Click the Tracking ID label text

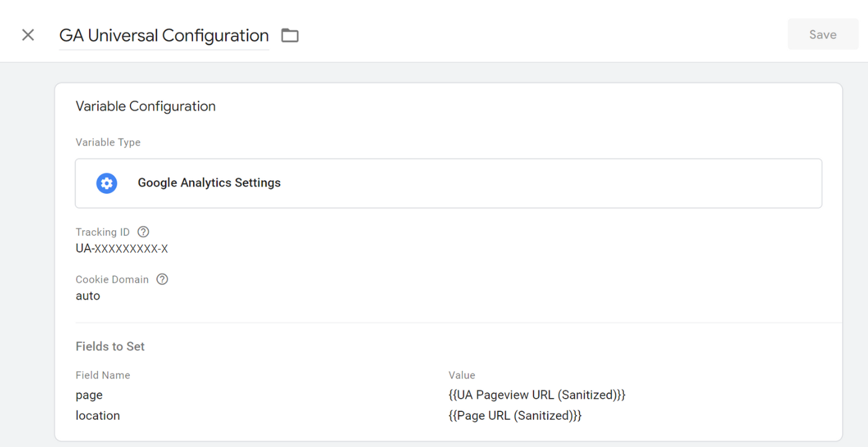click(x=103, y=232)
